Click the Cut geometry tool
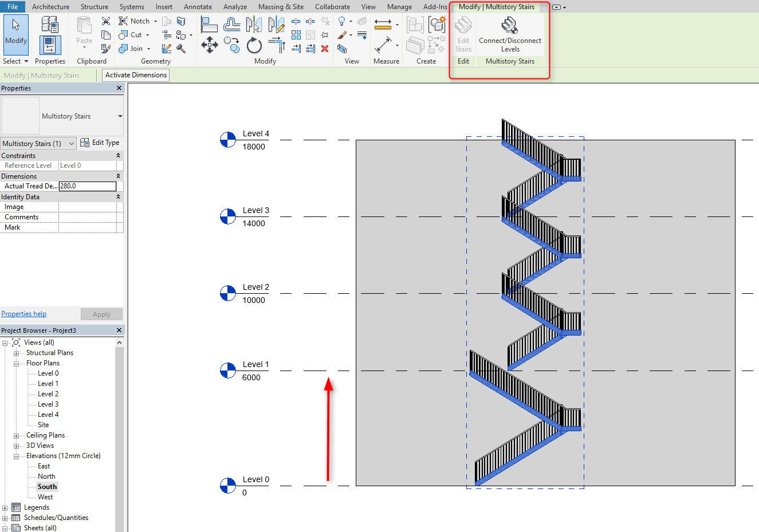Screen dimensions: 759x532 (130, 35)
